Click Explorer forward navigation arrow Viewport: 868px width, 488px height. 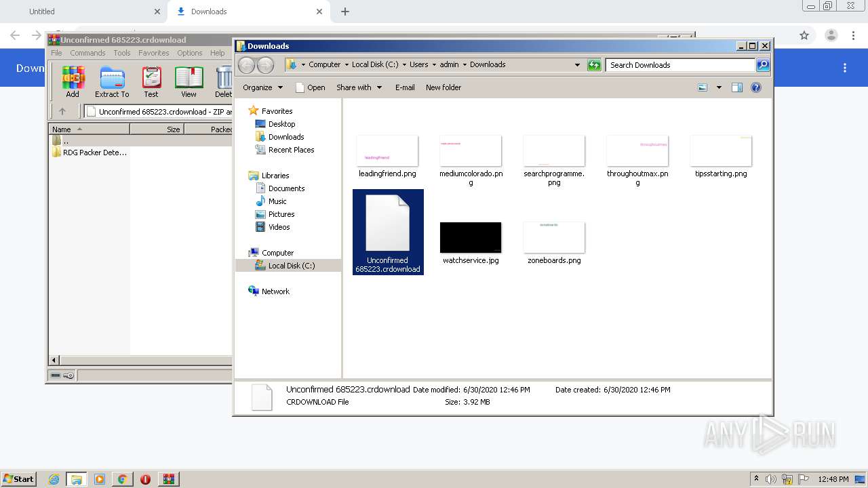pos(266,65)
